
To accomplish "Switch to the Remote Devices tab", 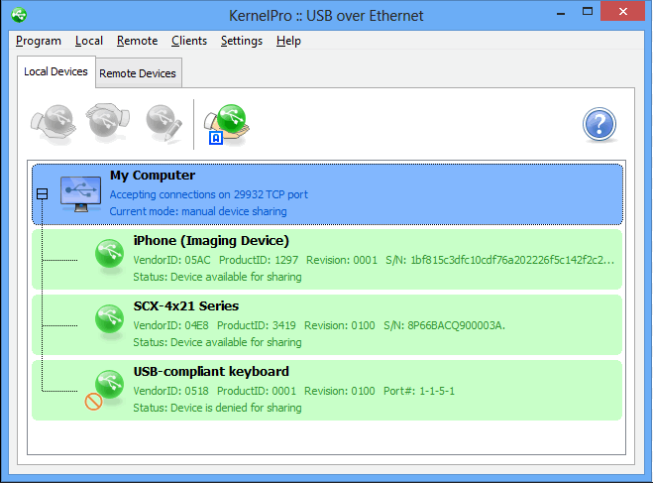I will (138, 73).
